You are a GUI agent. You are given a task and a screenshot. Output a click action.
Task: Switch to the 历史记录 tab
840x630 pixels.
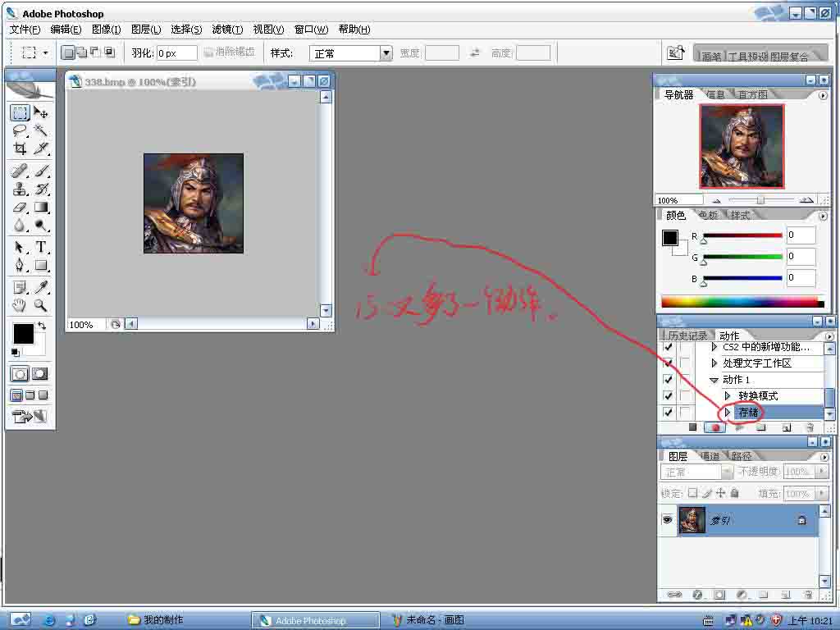(x=687, y=336)
